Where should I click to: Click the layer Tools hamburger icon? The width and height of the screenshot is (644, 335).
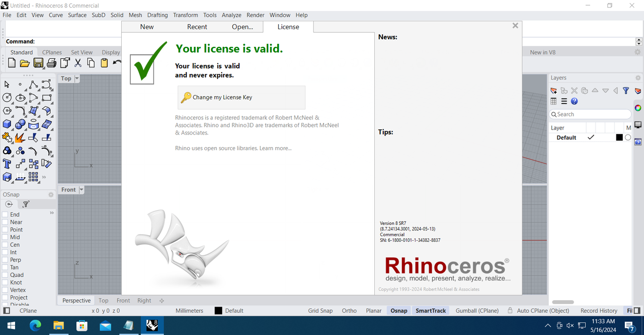click(564, 101)
